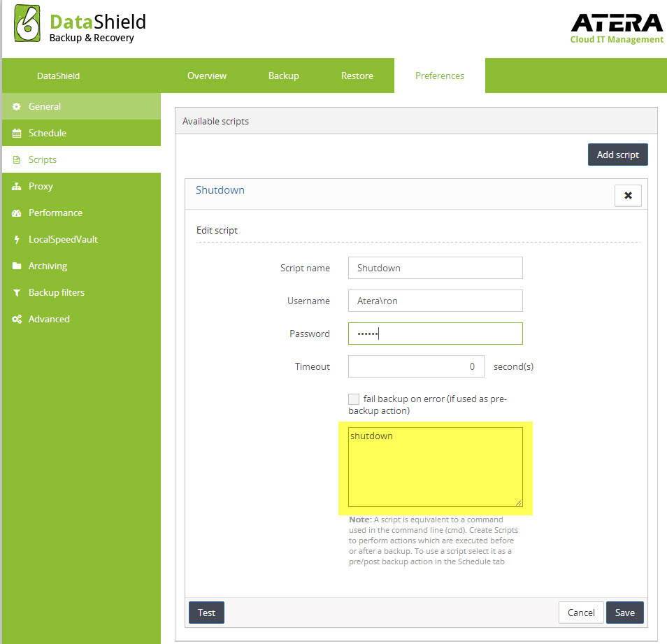
Task: Collapse the Shutdown script entry
Action: (x=627, y=195)
